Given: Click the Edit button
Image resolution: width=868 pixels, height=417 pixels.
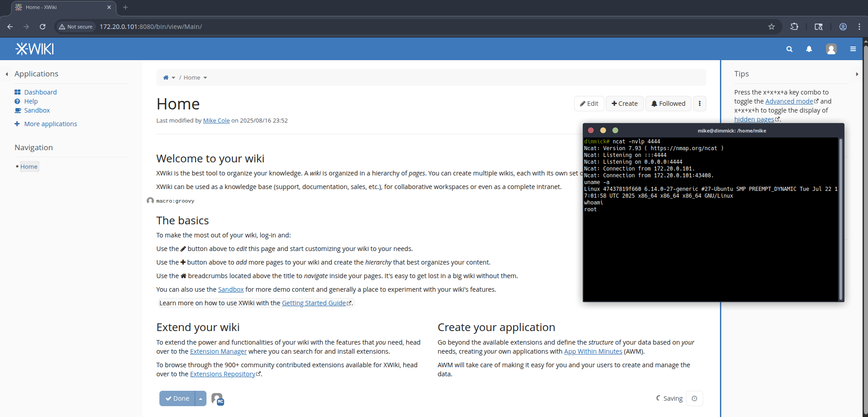Looking at the screenshot, I should coord(589,104).
